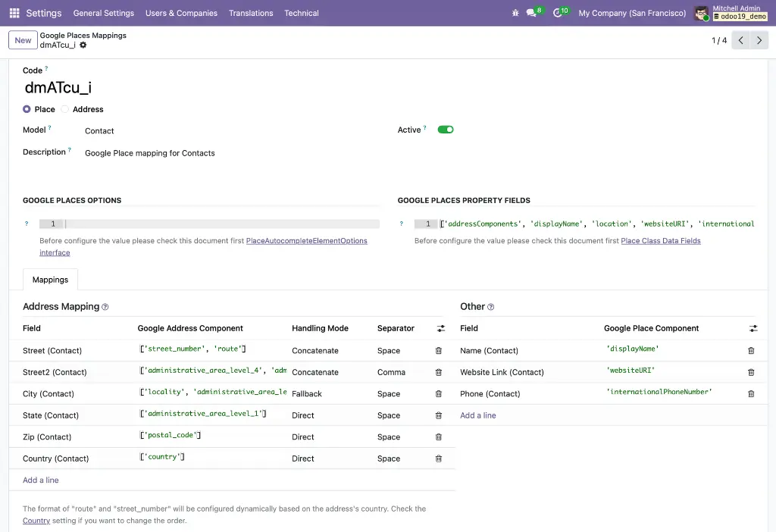Delete the Street (Contact) mapping row
Screen dimensions: 776x532
[439, 350]
